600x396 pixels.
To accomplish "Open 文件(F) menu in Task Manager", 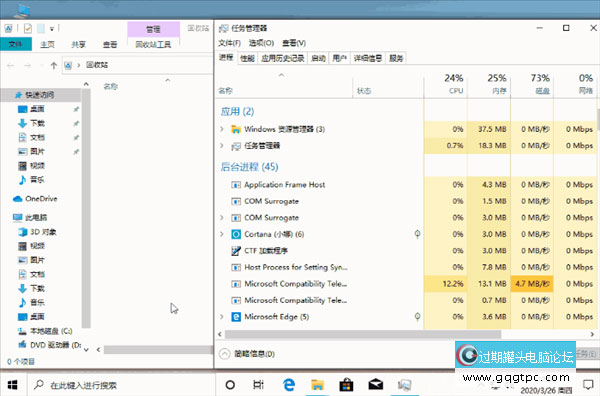I will pos(229,43).
